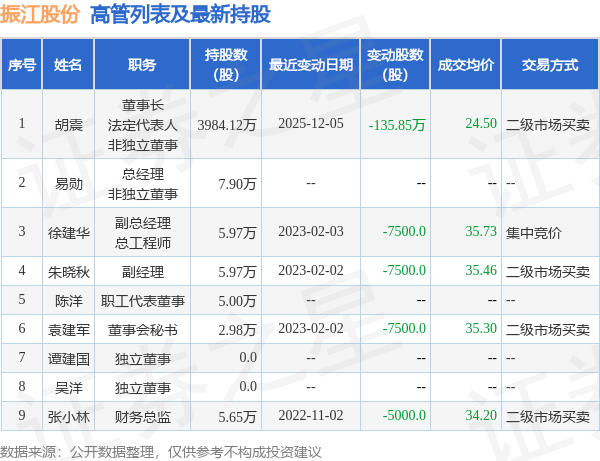Select the 最近变动日期 column header
600x461 pixels.
pyautogui.click(x=311, y=65)
